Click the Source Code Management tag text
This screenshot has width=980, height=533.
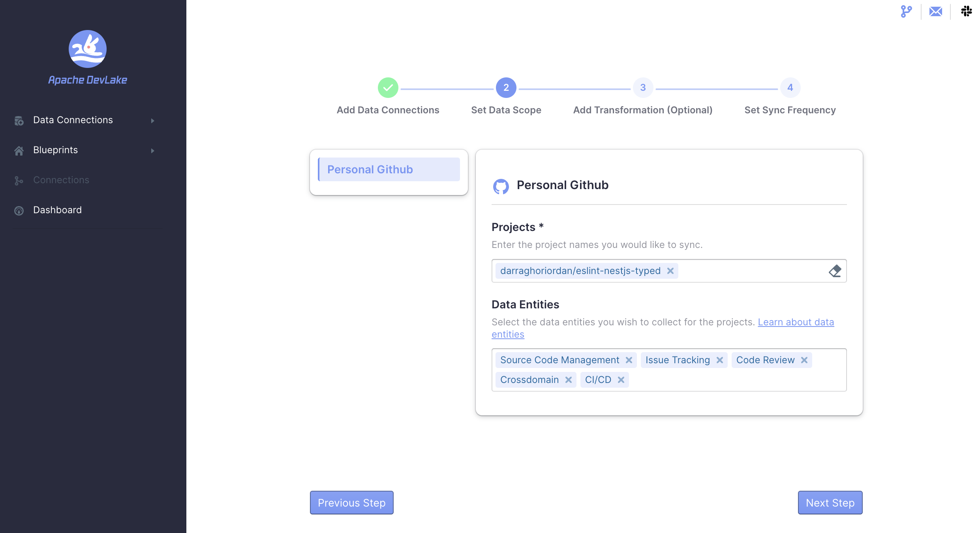[560, 360]
